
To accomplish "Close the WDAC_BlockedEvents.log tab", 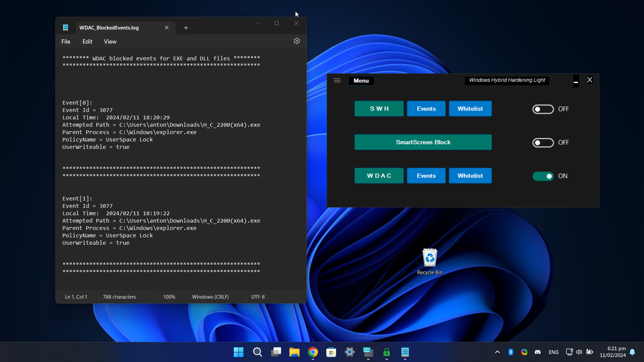I will click(167, 28).
